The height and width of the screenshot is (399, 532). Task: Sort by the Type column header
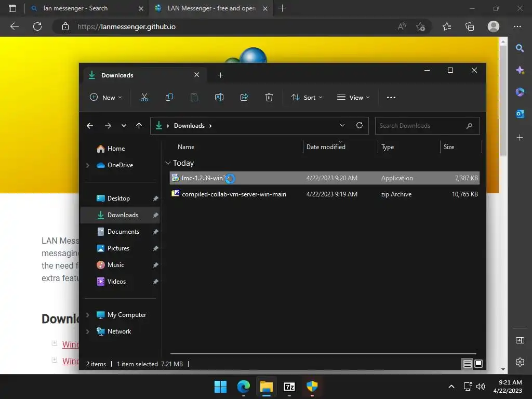388,147
